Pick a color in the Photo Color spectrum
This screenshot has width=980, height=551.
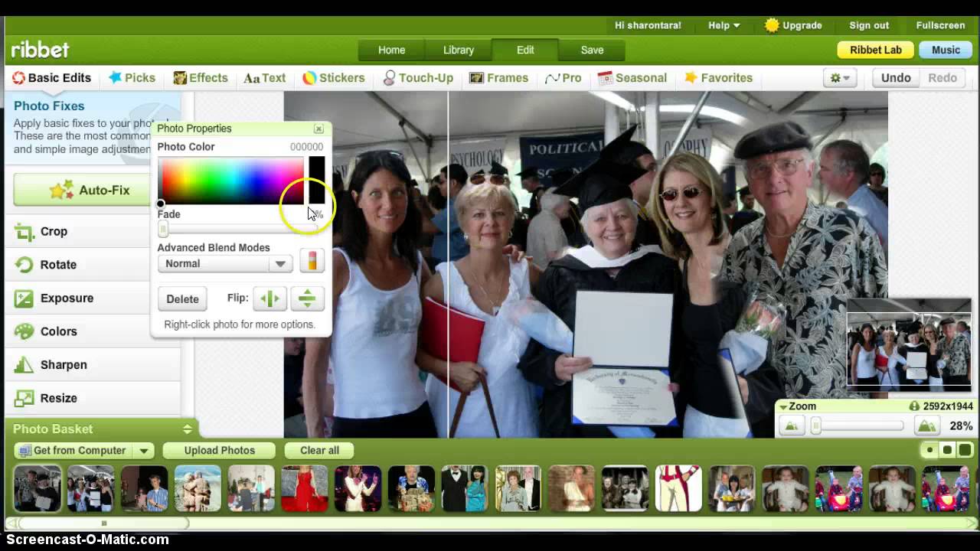tap(230, 181)
